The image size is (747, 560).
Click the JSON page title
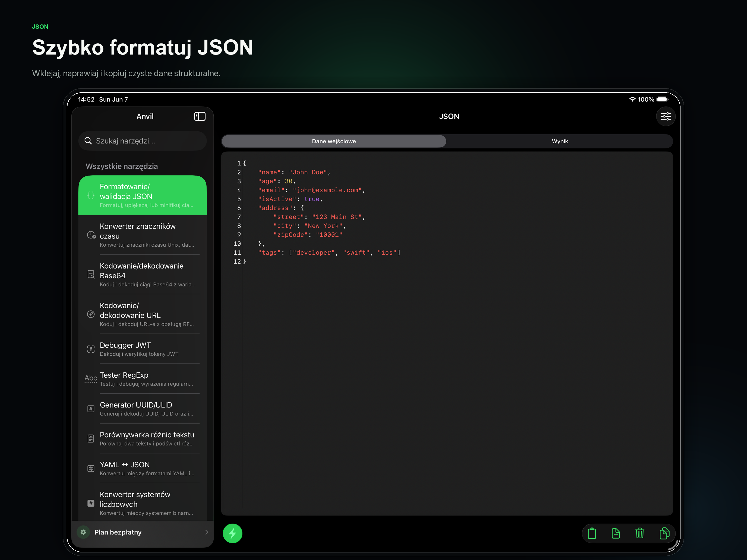coord(449,116)
